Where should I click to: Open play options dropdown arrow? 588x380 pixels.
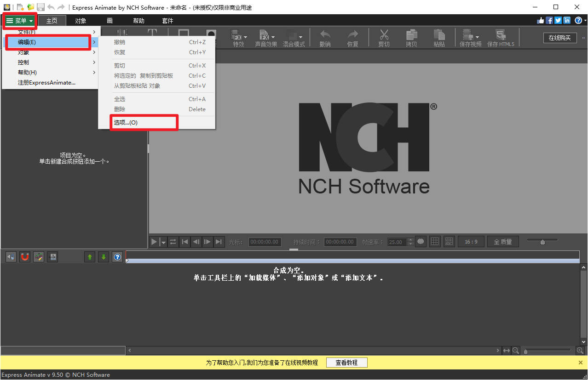coord(163,242)
